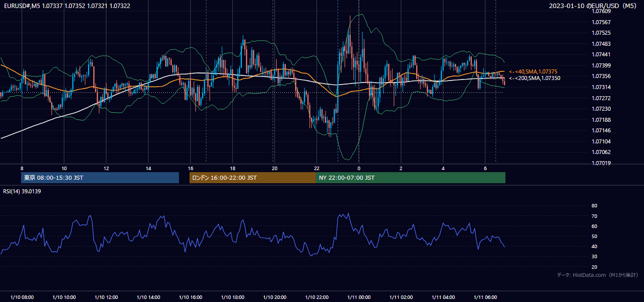Click the 40 SMA 1.07375 label

tap(533, 71)
